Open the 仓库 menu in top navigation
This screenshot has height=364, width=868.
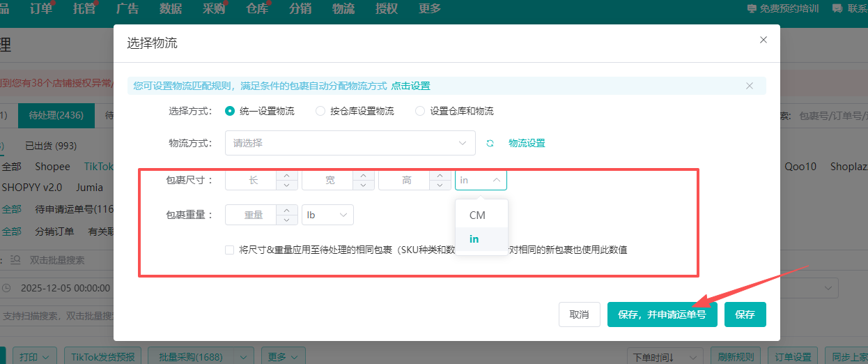point(256,8)
